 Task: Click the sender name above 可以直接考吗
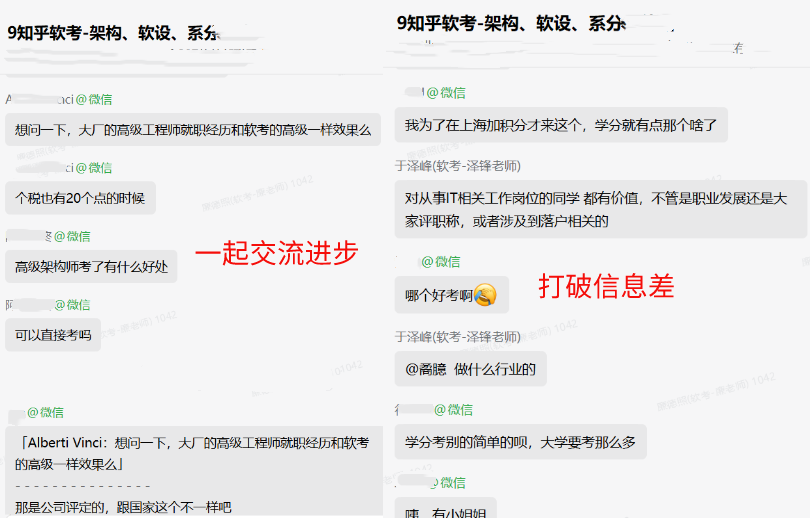(48, 305)
